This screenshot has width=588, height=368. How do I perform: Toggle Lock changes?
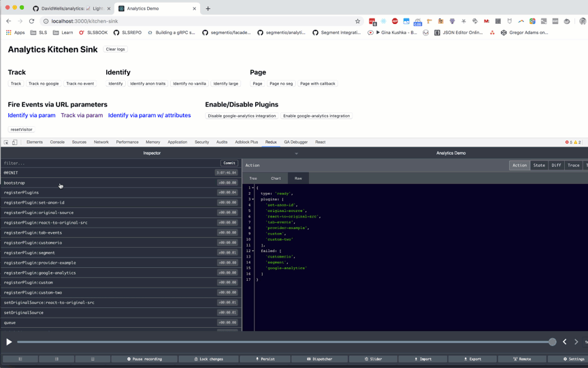tap(208, 359)
